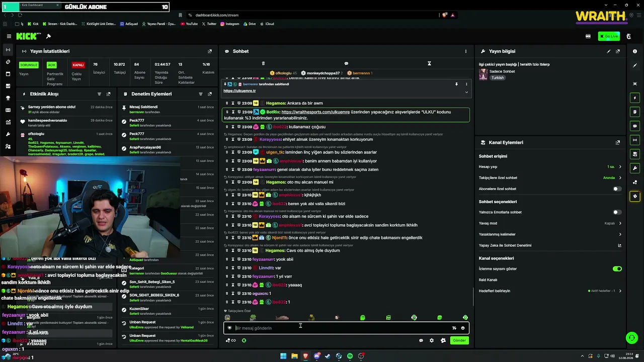Screen dimensions: 644x362
Task: Open the trophy icon in left sidebar
Action: click(x=8, y=98)
